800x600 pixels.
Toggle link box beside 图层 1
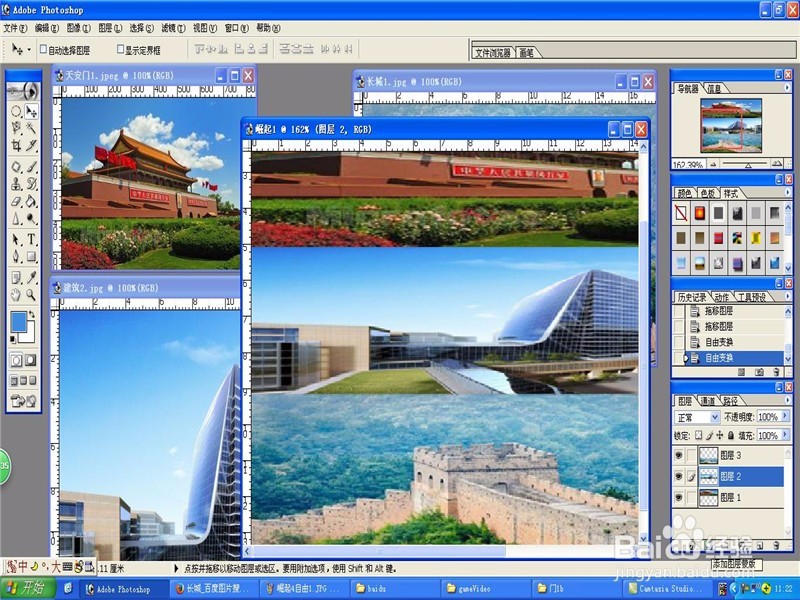tap(691, 497)
